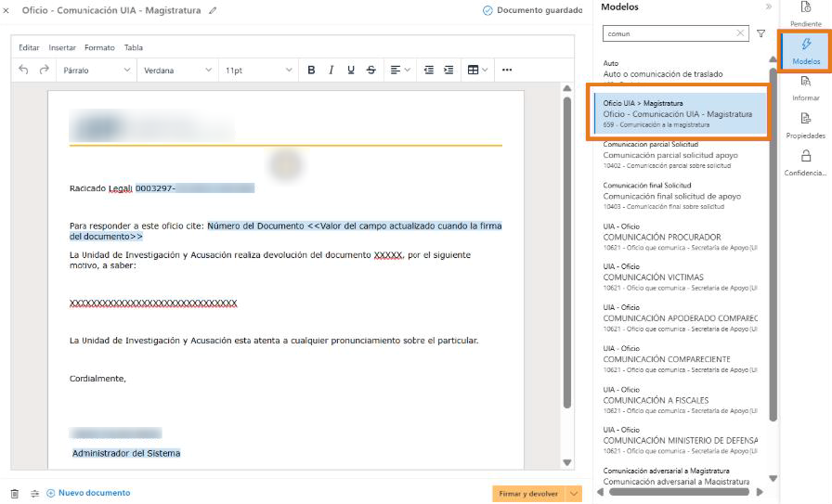Expand the Firmar y devolver arrow dropdown
The height and width of the screenshot is (504, 832).
pyautogui.click(x=574, y=494)
